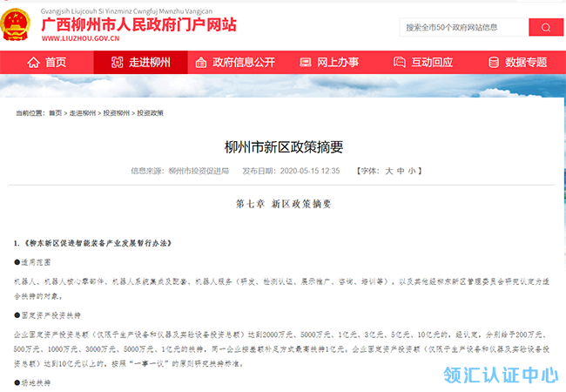This screenshot has height=392, width=566.
Task: Click the home house icon in navigation
Action: point(33,63)
